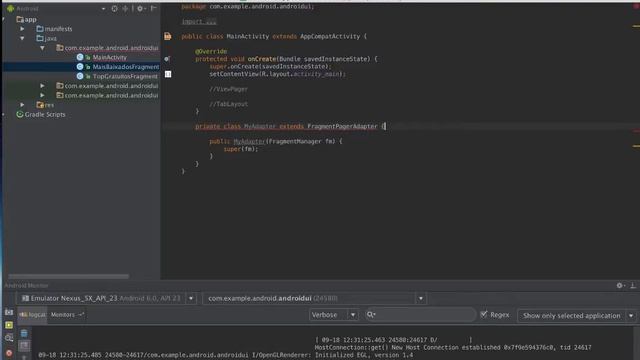
Task: Toggle the Regex checkbox
Action: coord(484,314)
